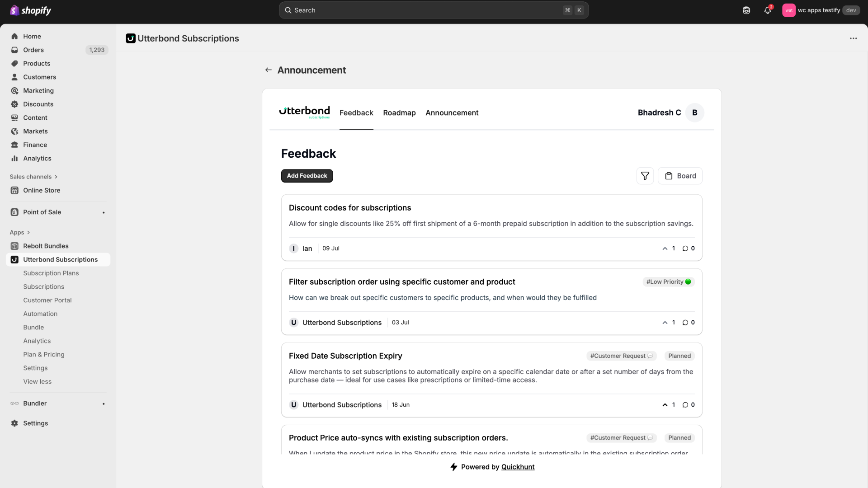Click the Discounts badge icon
This screenshot has height=488, width=868.
(14, 104)
